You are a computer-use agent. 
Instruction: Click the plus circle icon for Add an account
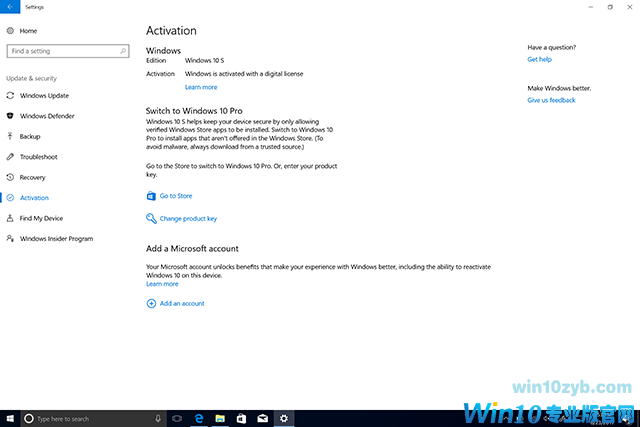151,303
